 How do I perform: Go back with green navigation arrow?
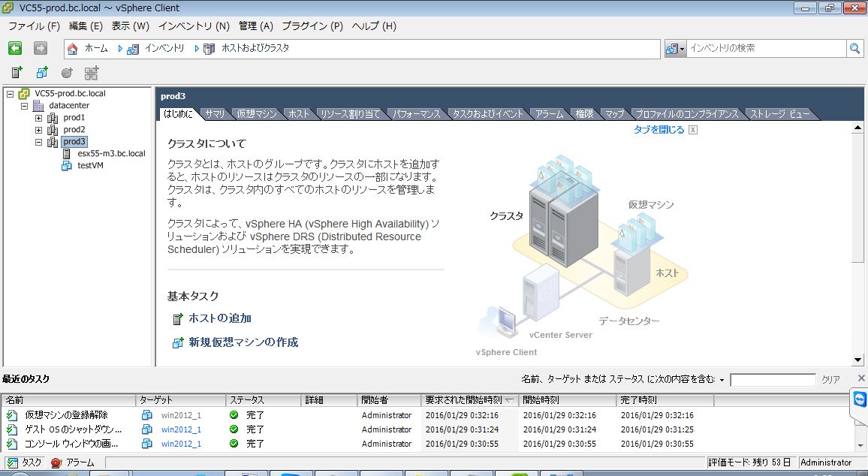click(15, 48)
